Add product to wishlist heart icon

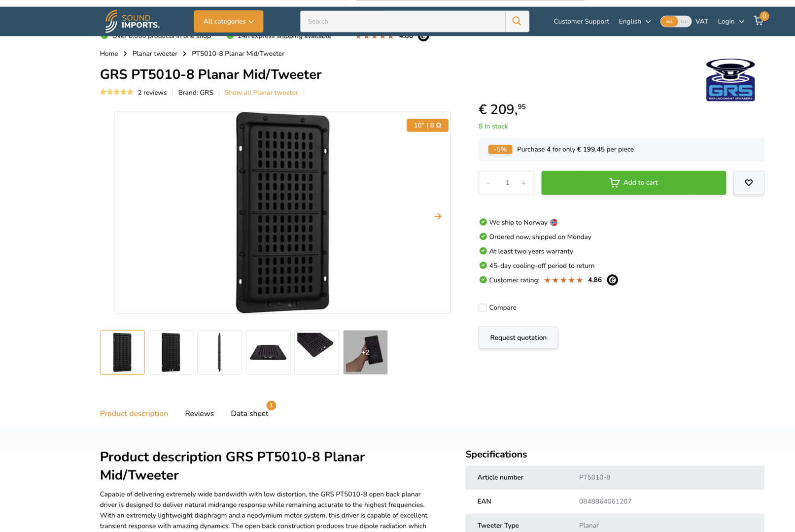[748, 183]
